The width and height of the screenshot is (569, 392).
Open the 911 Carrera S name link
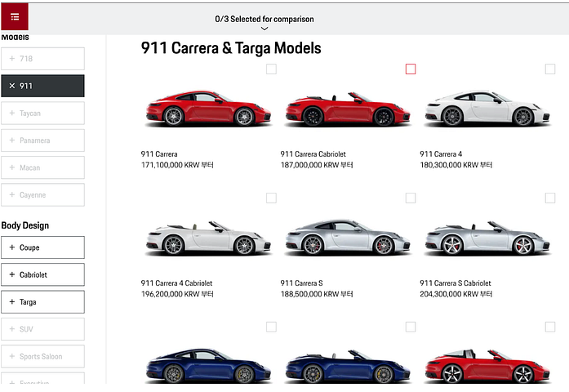click(301, 283)
